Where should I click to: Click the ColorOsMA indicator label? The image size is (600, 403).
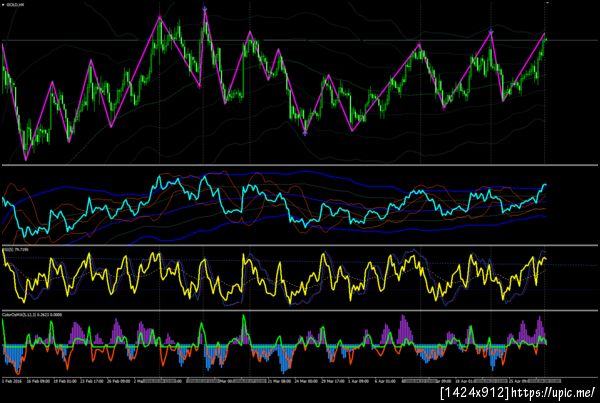point(32,315)
